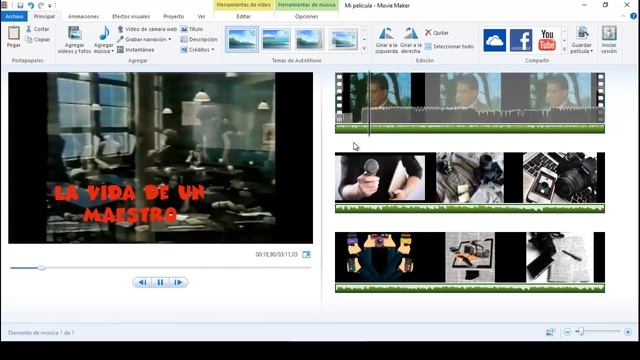Click Girar a la izquierda
Viewport: 640px width, 360px height.
coord(386,40)
